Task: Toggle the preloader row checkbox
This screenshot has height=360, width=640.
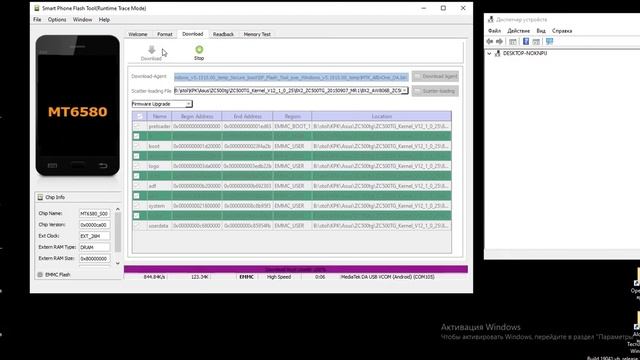Action: (137, 126)
